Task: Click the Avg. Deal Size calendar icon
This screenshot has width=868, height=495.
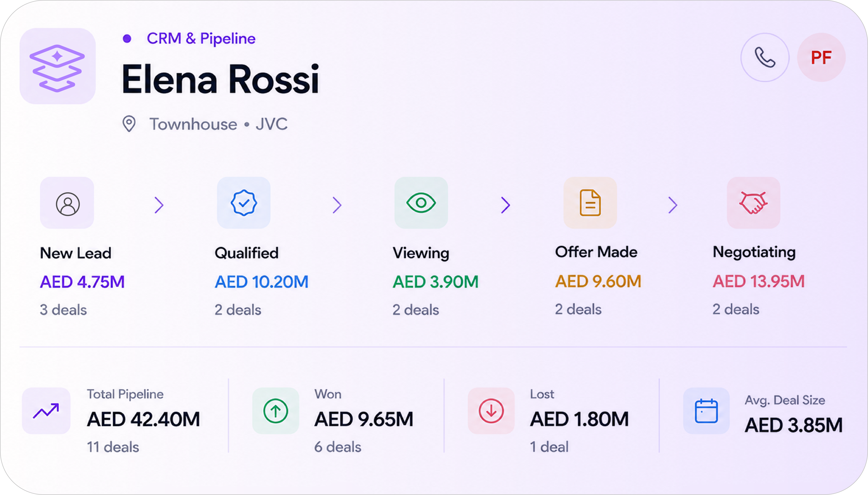Action: [706, 411]
